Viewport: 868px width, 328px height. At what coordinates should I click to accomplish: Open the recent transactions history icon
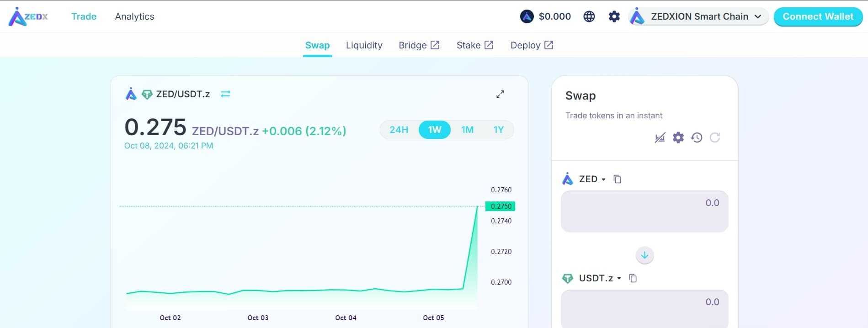[x=696, y=138]
